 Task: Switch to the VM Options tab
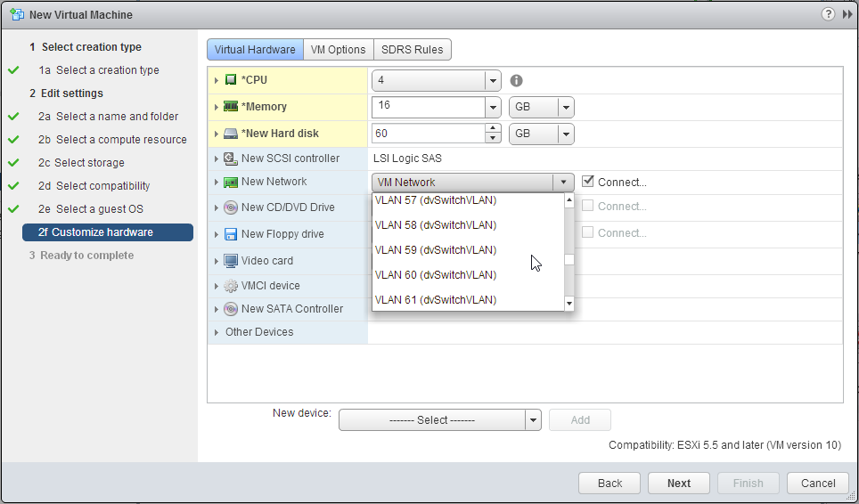coord(338,49)
